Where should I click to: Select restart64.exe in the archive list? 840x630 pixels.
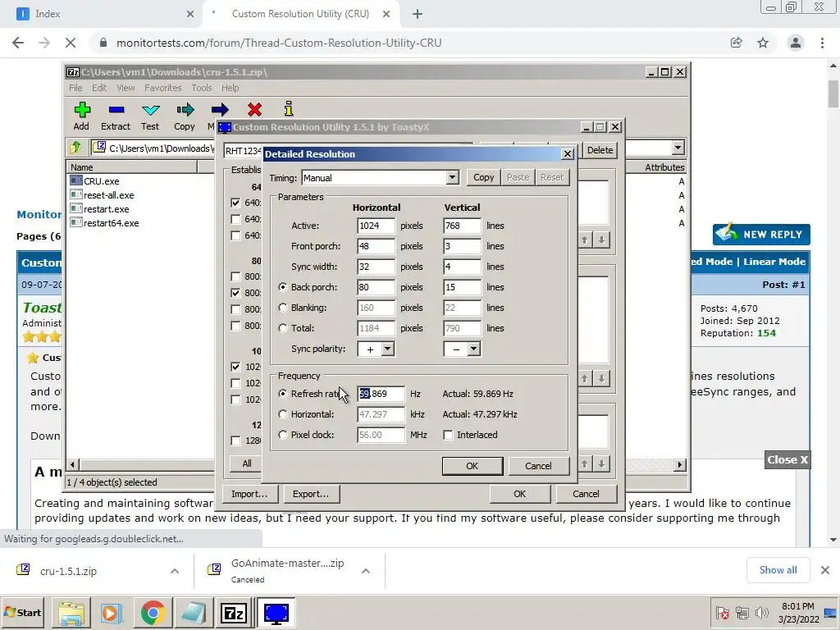pos(111,223)
